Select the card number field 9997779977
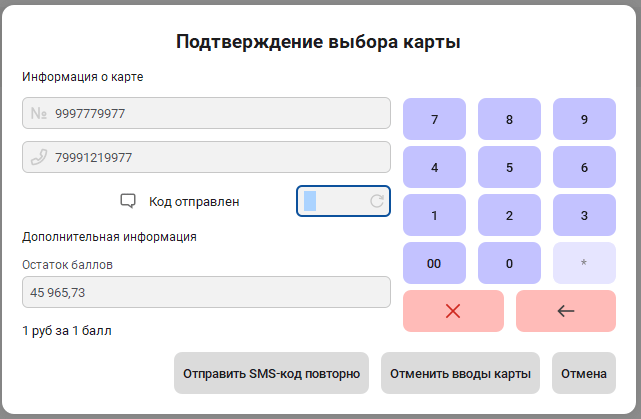Viewport: 641px width, 419px height. point(205,114)
